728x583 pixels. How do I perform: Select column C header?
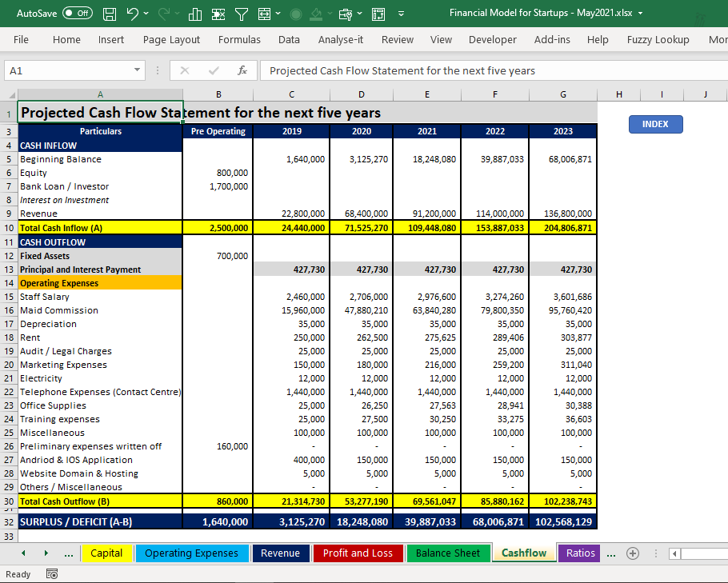pos(291,94)
